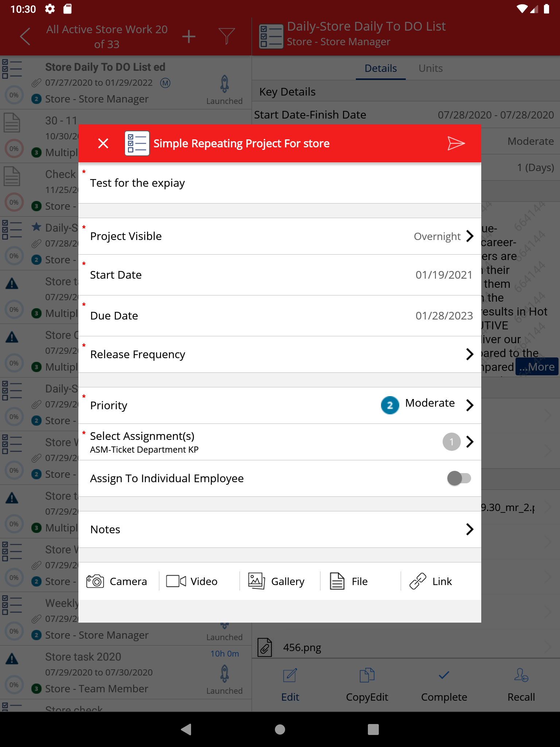Screen dimensions: 560x747
Task: Select Start Date-Finish Date row
Action: pos(405,115)
